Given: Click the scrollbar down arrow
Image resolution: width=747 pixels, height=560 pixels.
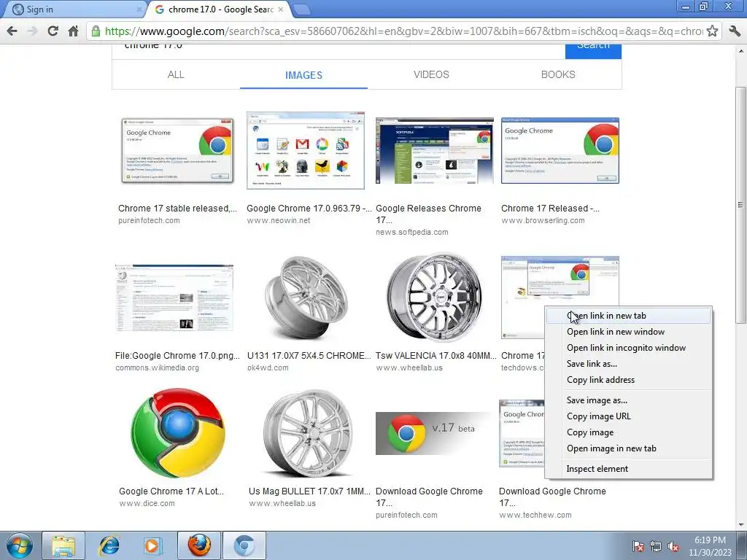Looking at the screenshot, I should [741, 525].
